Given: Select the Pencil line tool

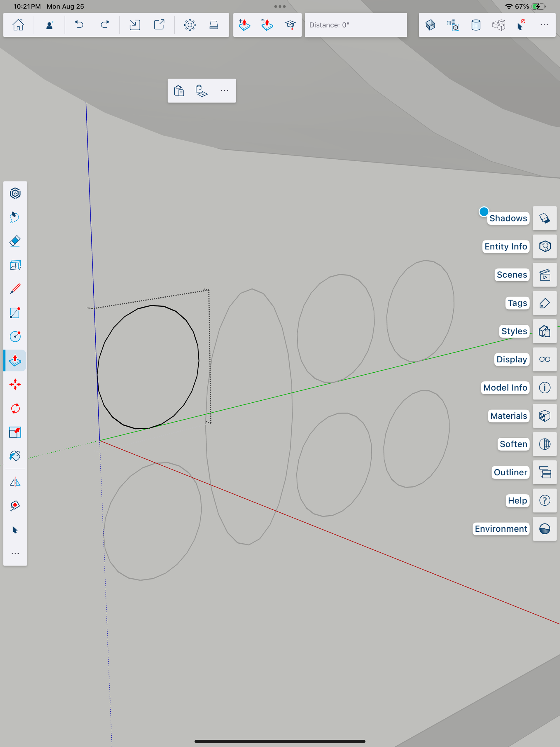Looking at the screenshot, I should [x=15, y=289].
